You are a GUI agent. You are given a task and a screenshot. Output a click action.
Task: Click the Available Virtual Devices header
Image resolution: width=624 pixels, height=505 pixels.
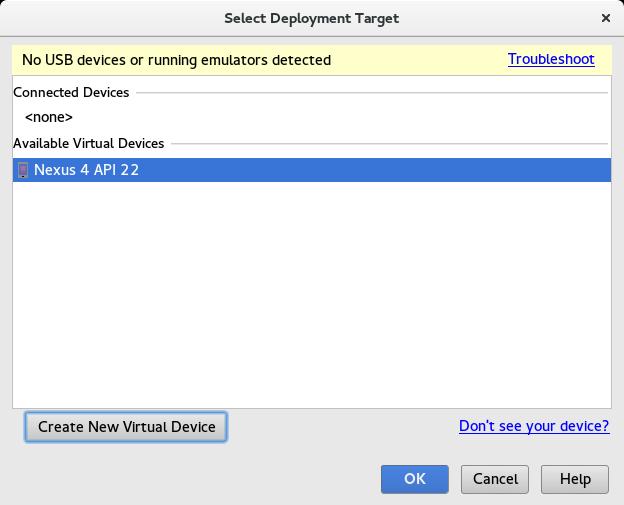[x=89, y=143]
